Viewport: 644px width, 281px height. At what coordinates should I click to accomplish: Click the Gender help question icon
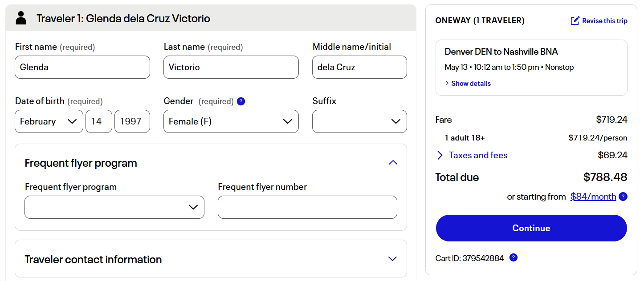pyautogui.click(x=241, y=101)
